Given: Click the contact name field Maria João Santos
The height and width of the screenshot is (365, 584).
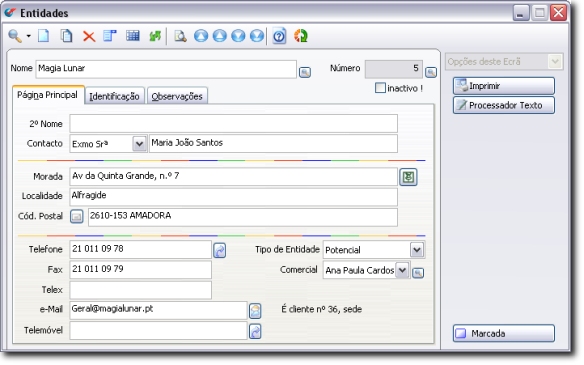Looking at the screenshot, I should pyautogui.click(x=273, y=143).
